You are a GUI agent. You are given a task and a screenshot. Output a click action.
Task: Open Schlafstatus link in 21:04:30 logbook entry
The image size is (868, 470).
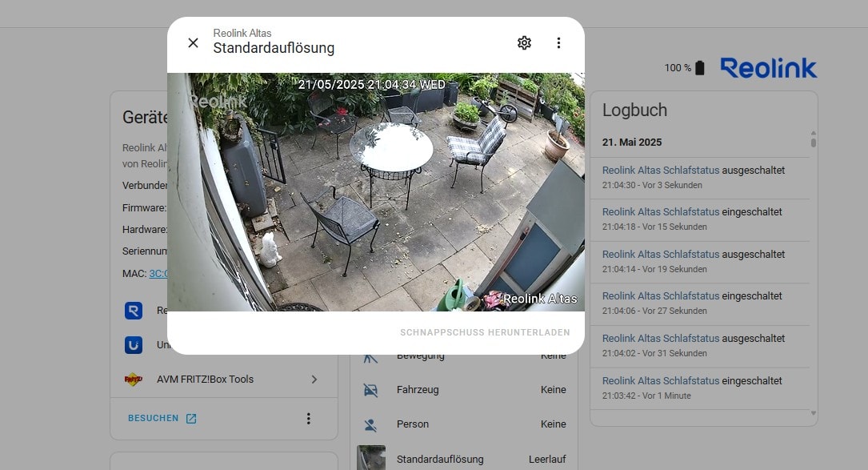click(x=661, y=171)
